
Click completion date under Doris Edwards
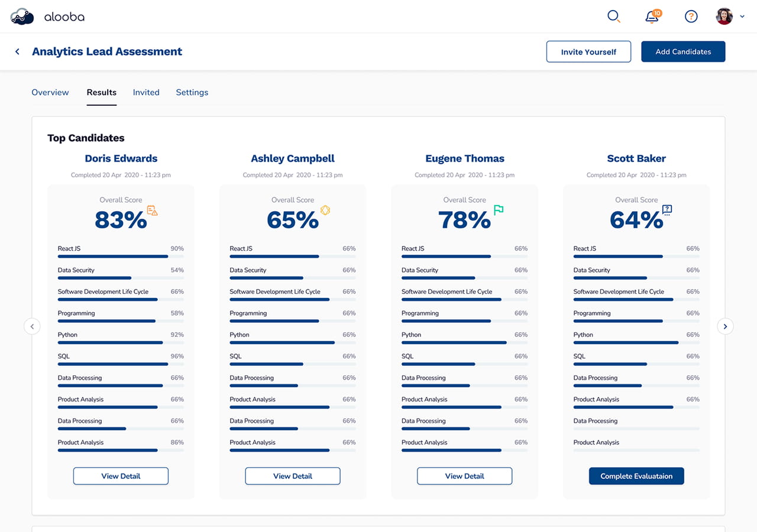coord(121,175)
